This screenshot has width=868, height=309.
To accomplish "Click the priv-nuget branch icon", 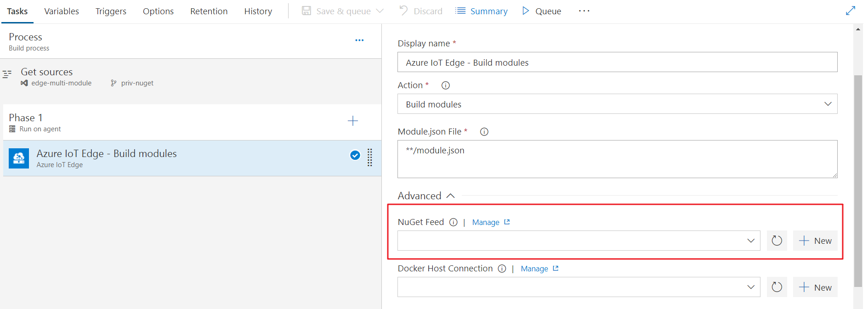I will (113, 83).
